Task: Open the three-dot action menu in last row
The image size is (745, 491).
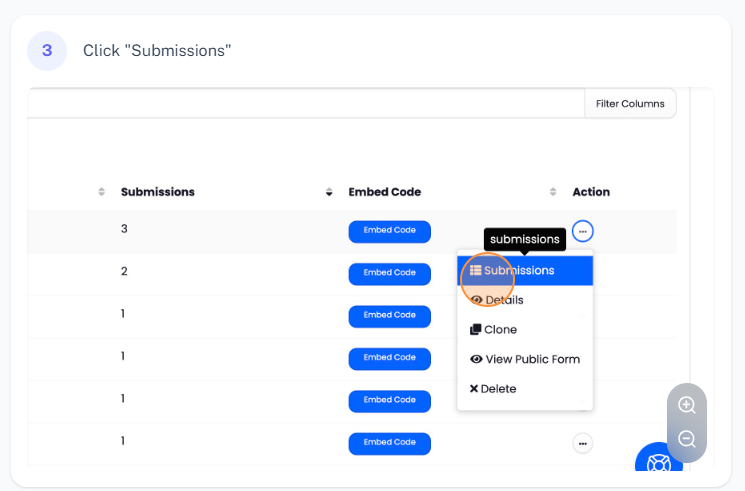Action: tap(583, 443)
